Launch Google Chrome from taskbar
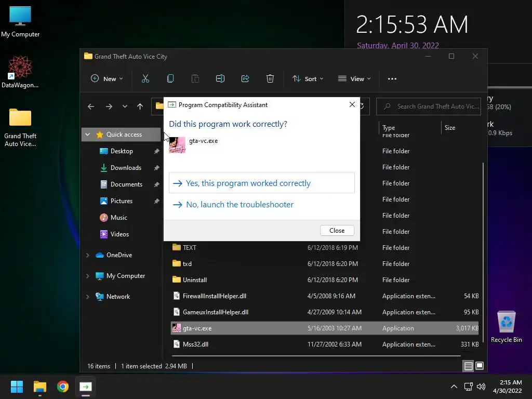 pyautogui.click(x=63, y=387)
